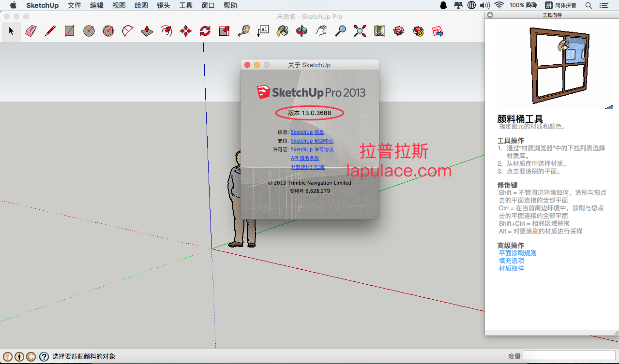Choose the Polygon drawing tool

[108, 31]
